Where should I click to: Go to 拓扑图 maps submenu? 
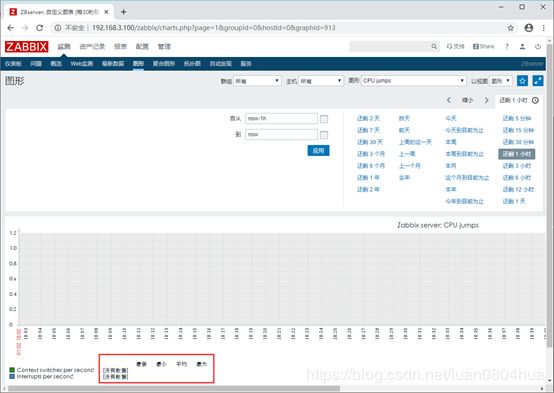coord(192,64)
